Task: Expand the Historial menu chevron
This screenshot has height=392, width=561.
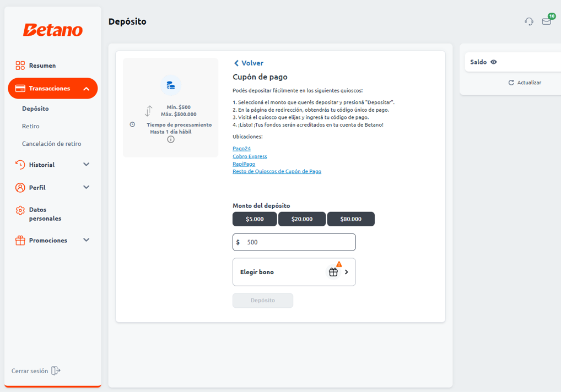Action: coord(86,165)
